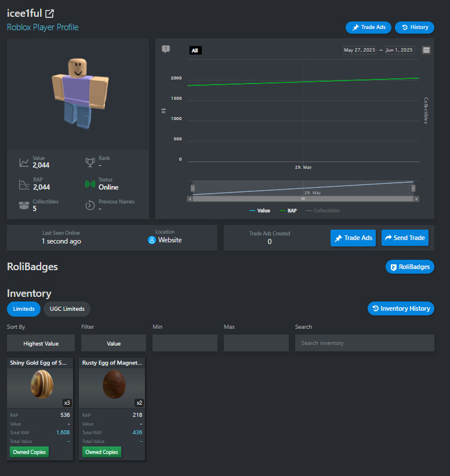Click the Rank trophy icon

tap(90, 162)
